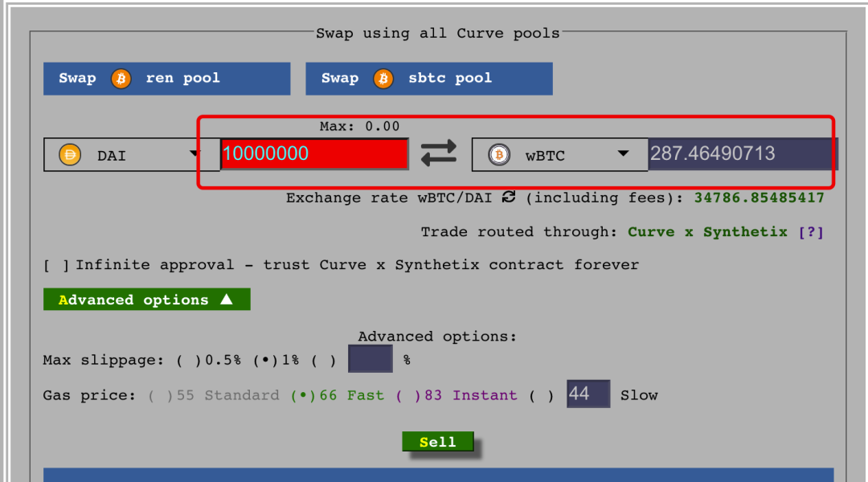Click the Swap ren pool button
Image resolution: width=868 pixels, height=482 pixels.
tap(166, 79)
